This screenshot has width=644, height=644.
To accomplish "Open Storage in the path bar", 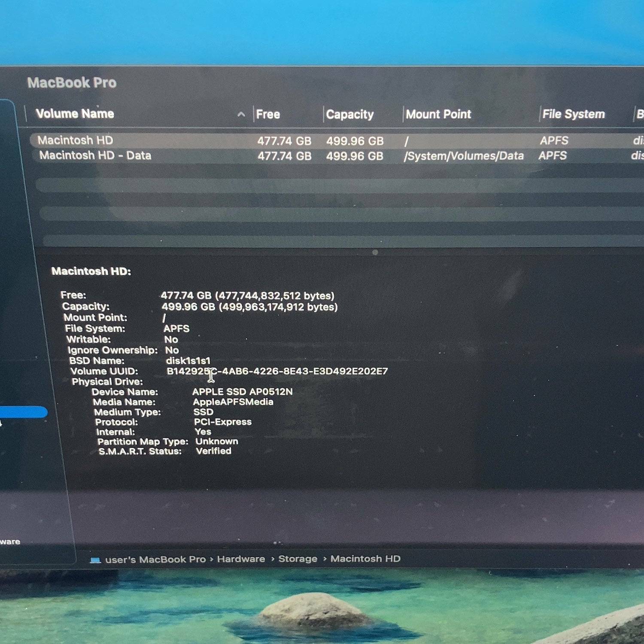I will pos(298,559).
